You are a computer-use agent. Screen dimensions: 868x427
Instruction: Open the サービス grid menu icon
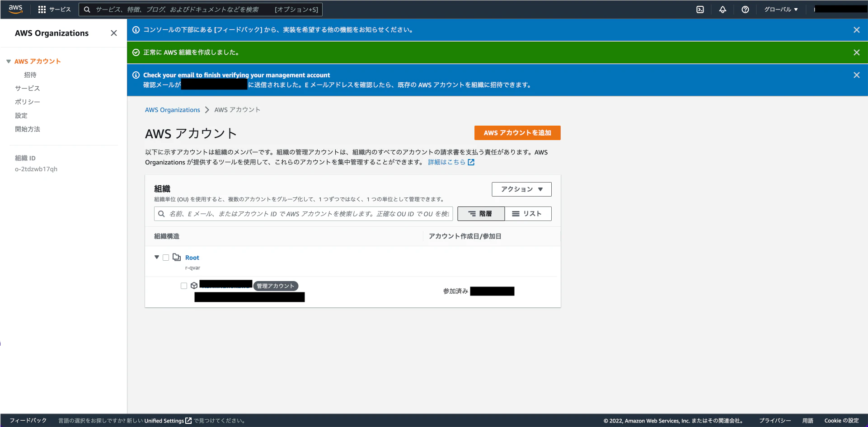pos(42,9)
